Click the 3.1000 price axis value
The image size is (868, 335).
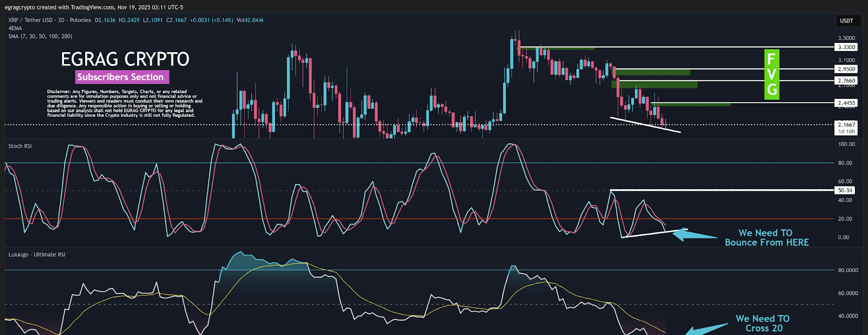(846, 60)
